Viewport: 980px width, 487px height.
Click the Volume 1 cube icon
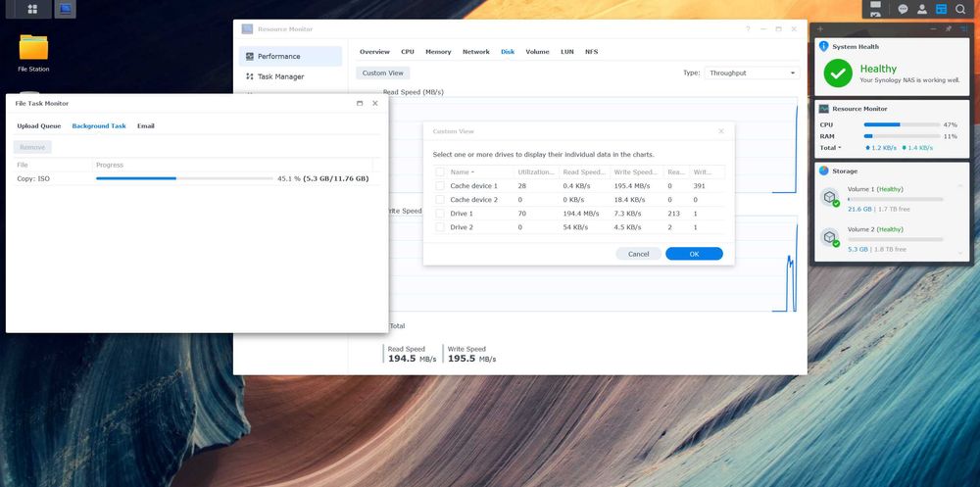coord(829,198)
